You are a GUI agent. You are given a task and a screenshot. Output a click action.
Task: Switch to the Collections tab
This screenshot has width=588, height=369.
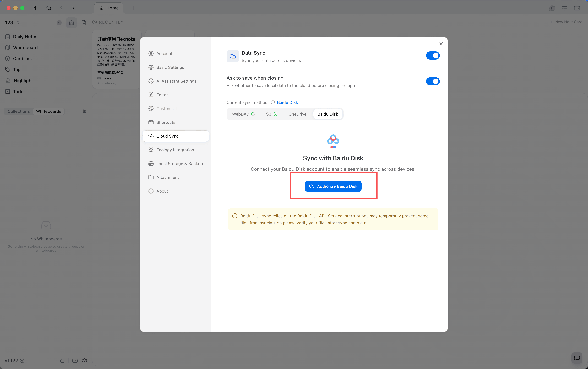19,111
